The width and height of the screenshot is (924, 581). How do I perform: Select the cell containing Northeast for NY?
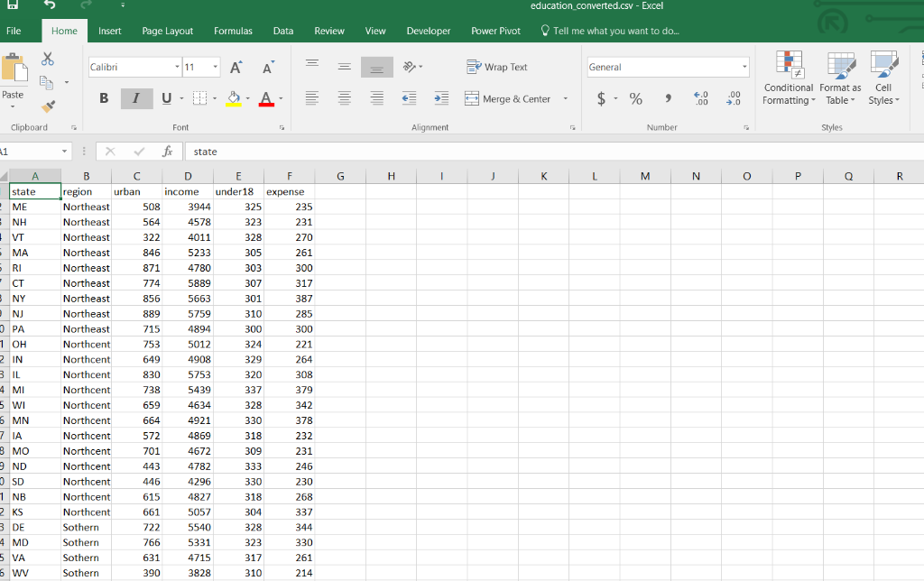(87, 298)
